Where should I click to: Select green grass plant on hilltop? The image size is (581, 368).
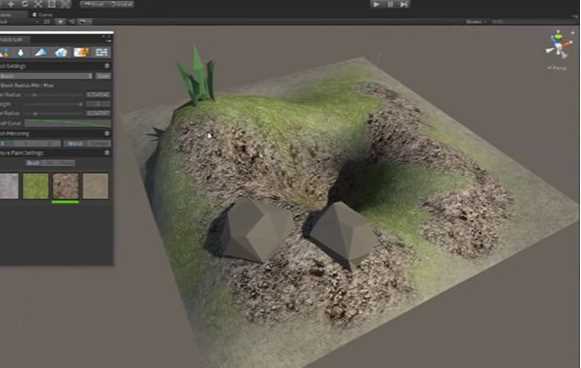(x=198, y=77)
